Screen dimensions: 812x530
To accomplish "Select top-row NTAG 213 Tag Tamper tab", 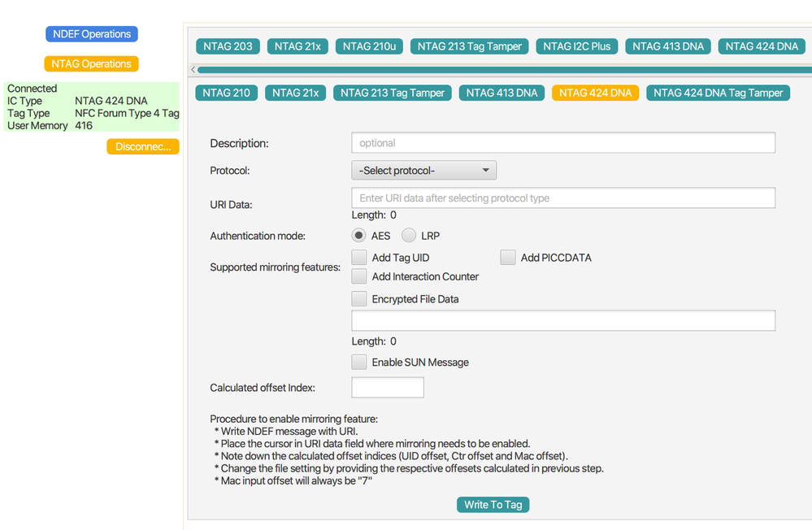I will pyautogui.click(x=470, y=46).
